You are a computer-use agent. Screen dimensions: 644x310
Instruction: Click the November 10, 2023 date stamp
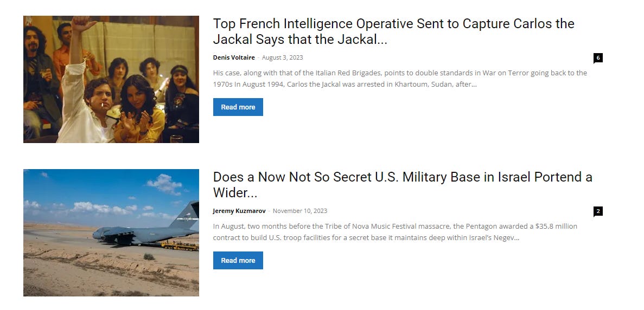(x=300, y=211)
